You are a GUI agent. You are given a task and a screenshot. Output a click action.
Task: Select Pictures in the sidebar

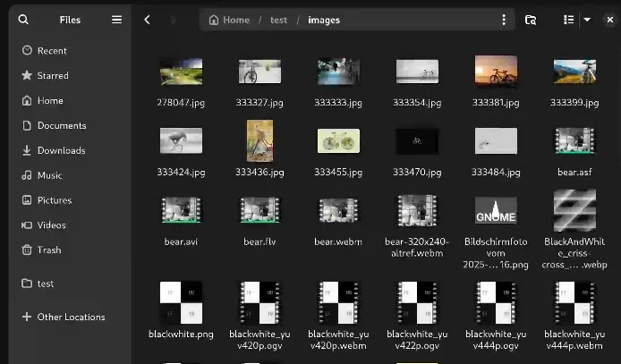click(x=54, y=200)
